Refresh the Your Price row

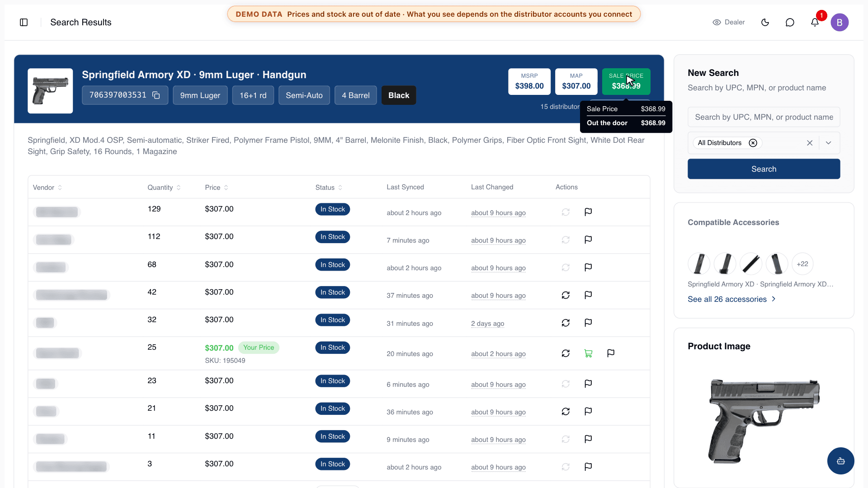566,353
